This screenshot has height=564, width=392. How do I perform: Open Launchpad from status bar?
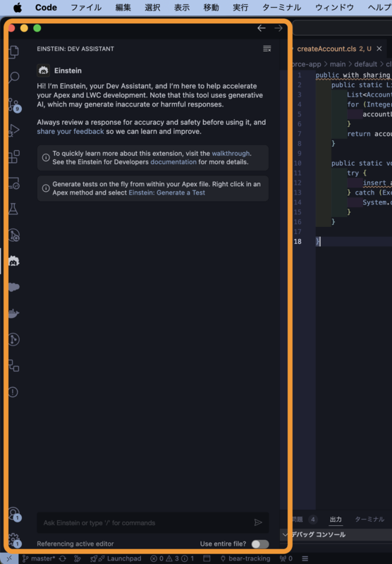(116, 558)
